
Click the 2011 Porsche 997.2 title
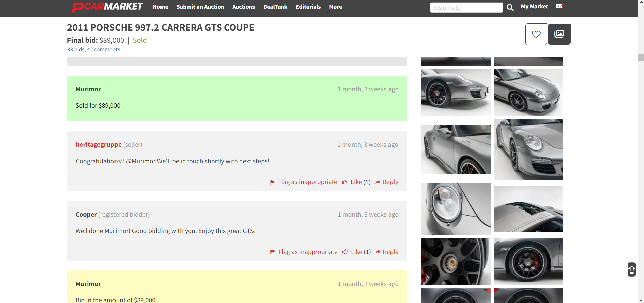[160, 27]
